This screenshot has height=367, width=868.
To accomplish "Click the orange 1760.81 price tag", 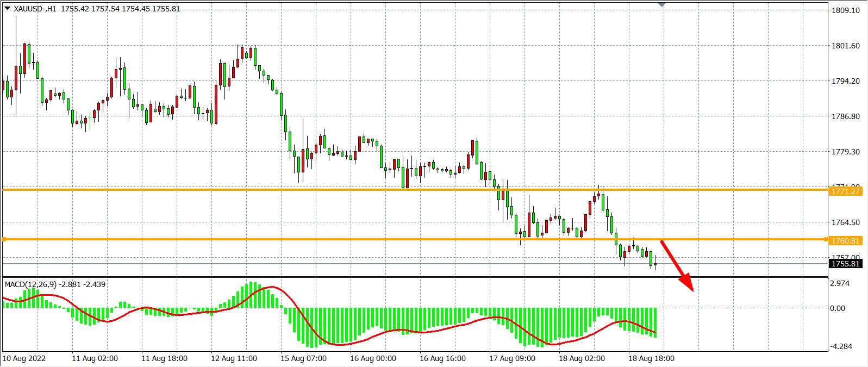I will click(846, 240).
